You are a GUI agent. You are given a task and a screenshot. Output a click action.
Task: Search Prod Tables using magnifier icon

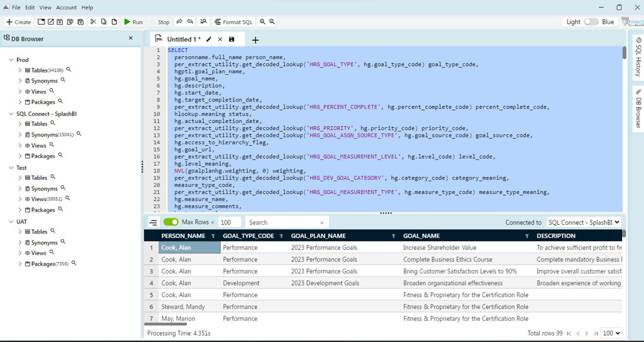point(69,70)
